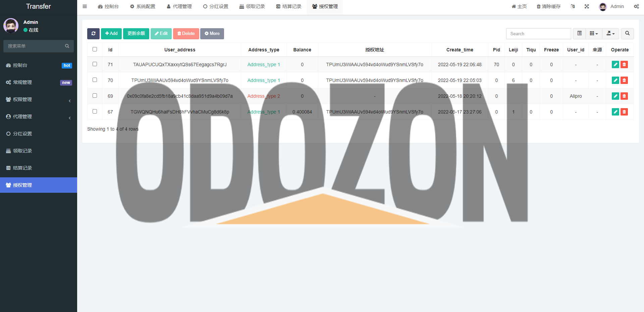Click the 主页 home icon link
Screen dimensions: 644x312
tap(519, 6)
